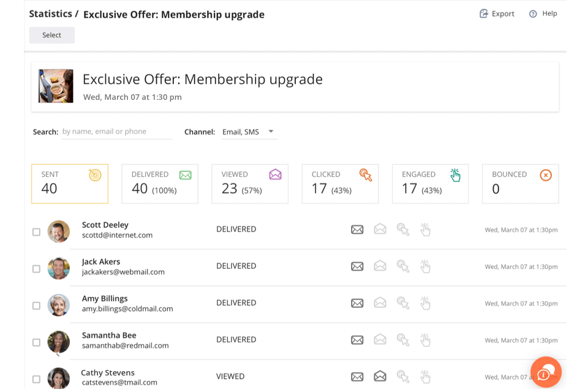Open the campaign food thumbnail image
This screenshot has width=588, height=392.
tap(56, 86)
